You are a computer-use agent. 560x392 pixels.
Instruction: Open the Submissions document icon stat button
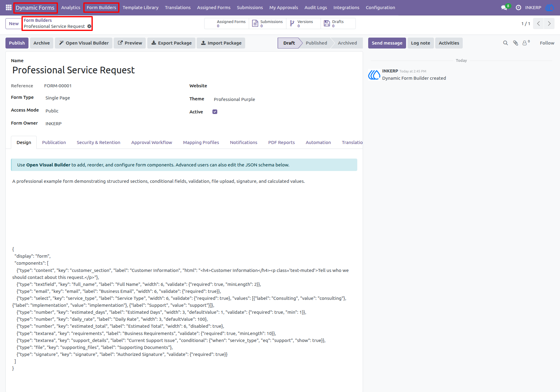268,23
